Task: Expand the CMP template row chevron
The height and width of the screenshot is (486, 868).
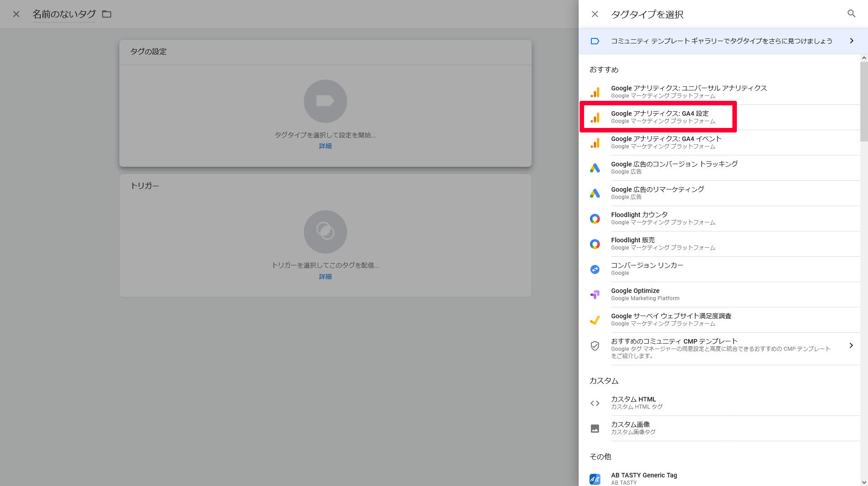Action: point(851,345)
